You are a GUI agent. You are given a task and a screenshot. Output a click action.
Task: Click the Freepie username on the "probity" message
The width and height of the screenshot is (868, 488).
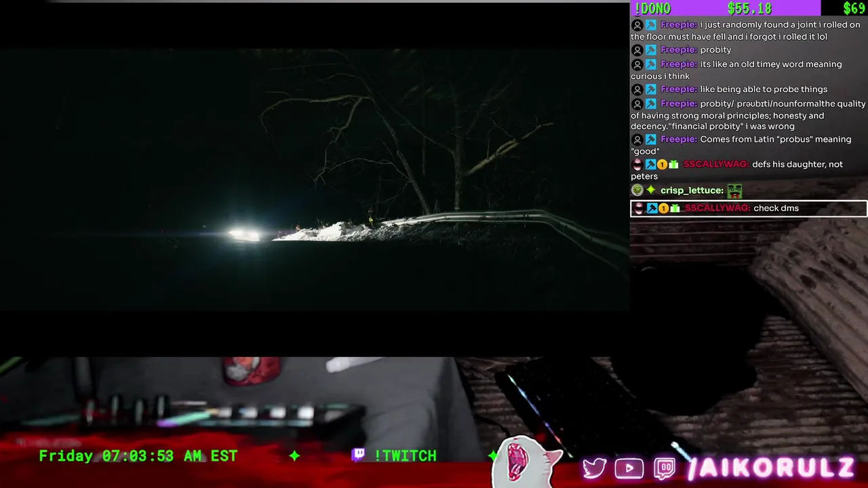click(x=678, y=50)
